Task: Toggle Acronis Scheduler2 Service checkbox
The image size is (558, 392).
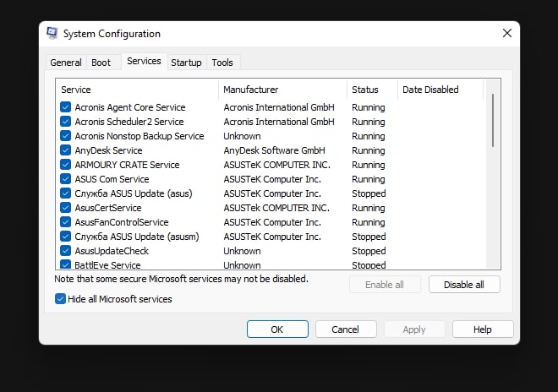Action: (x=65, y=122)
